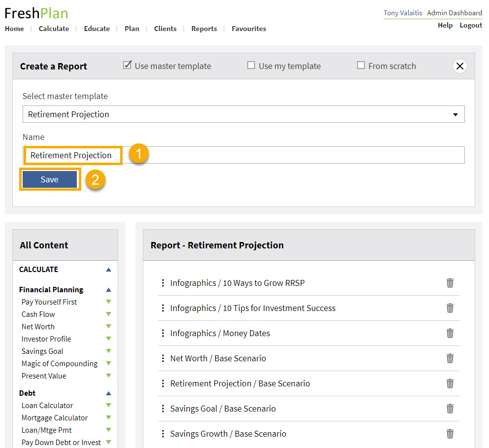Collapse the Financial Planning group

click(x=108, y=290)
